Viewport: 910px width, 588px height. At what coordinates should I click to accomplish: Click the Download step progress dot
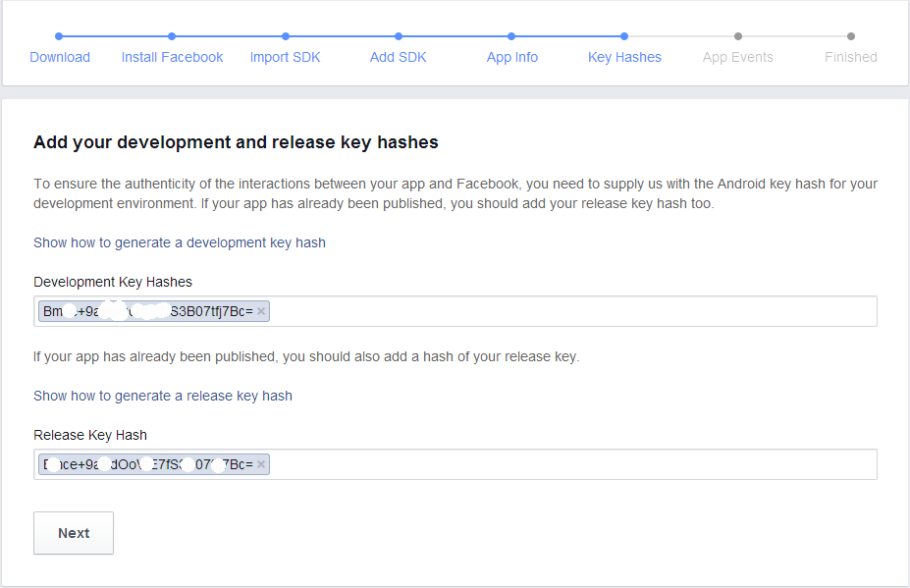[59, 36]
